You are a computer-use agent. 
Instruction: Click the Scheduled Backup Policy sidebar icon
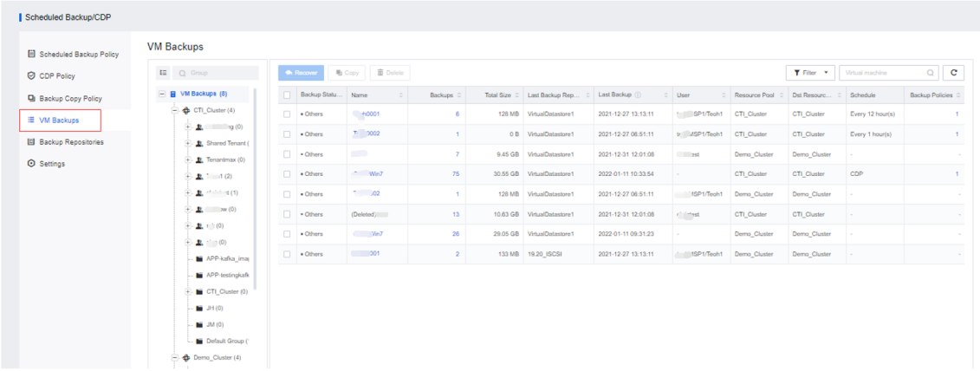[x=31, y=55]
